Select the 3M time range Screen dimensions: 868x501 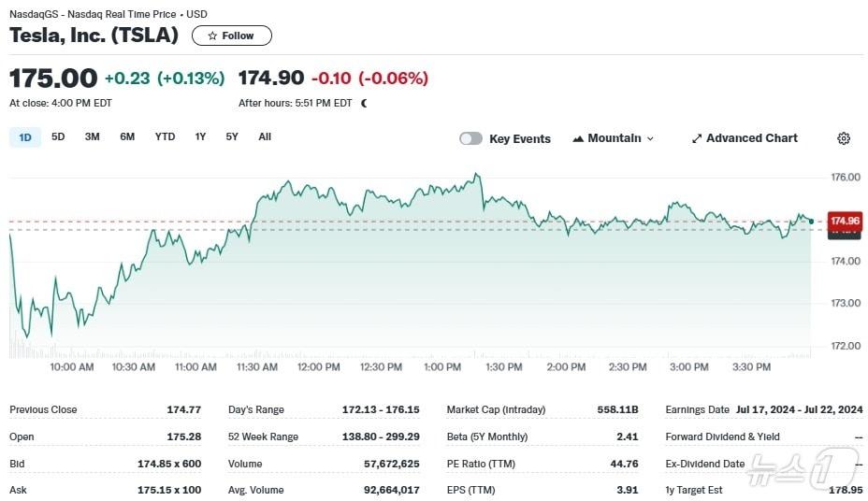[x=92, y=137]
